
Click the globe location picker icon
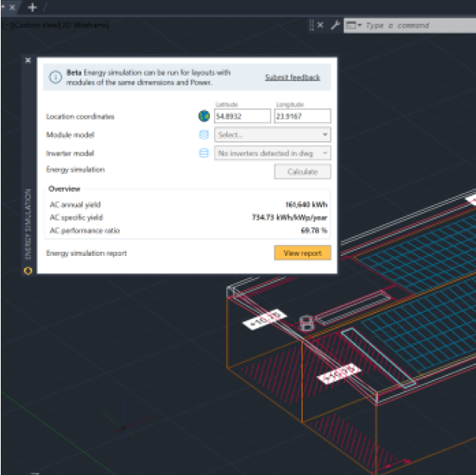click(204, 116)
